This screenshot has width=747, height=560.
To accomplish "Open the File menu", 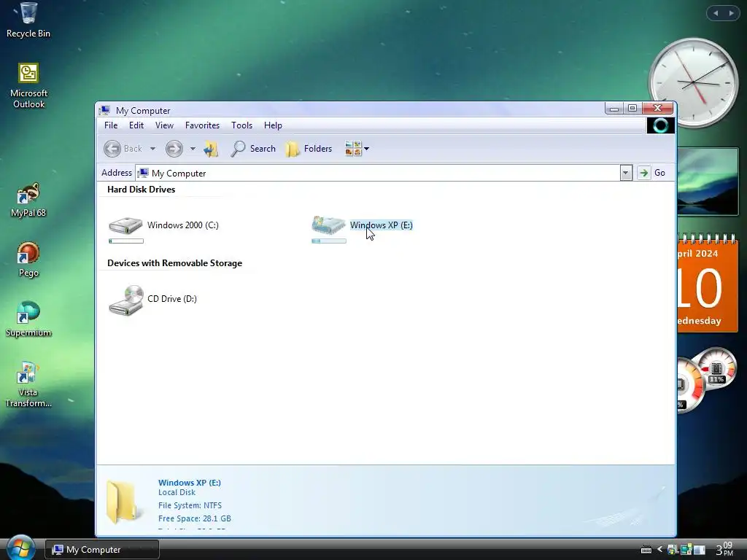I will click(x=111, y=125).
